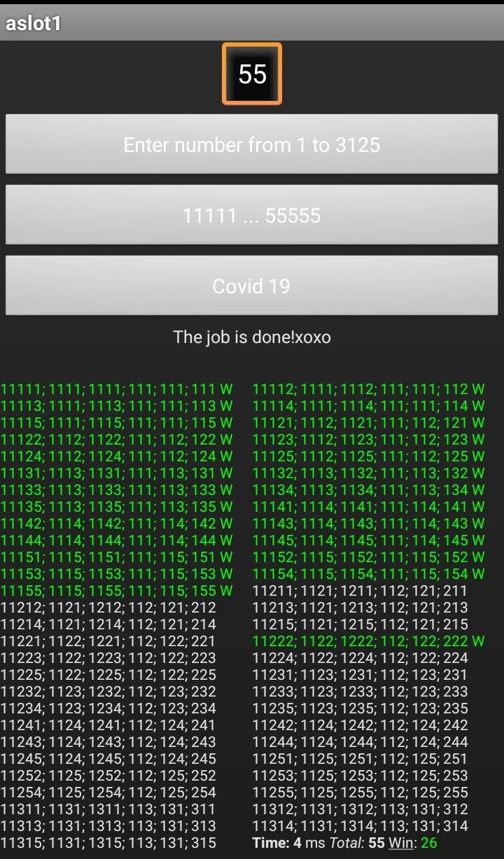Select the row starting with 11315
This screenshot has width=504, height=859.
pyautogui.click(x=108, y=842)
